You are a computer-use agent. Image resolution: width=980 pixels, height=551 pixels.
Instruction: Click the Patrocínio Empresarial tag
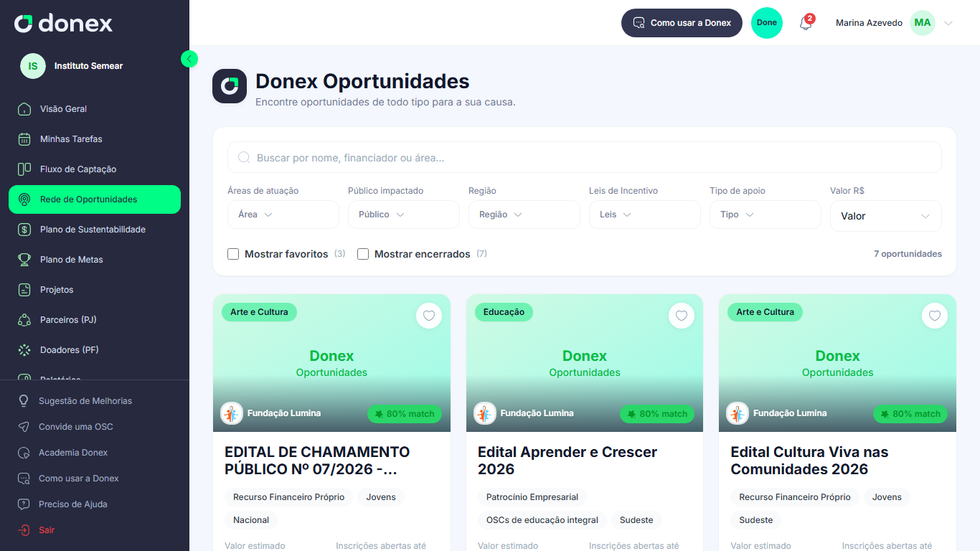532,497
